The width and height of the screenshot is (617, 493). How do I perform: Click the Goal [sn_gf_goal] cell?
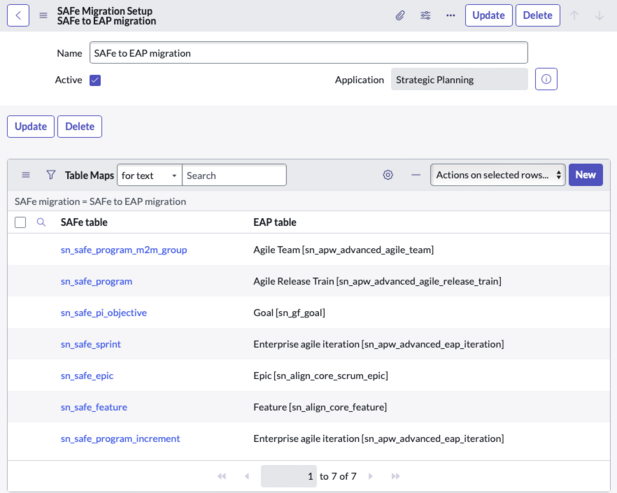(289, 313)
